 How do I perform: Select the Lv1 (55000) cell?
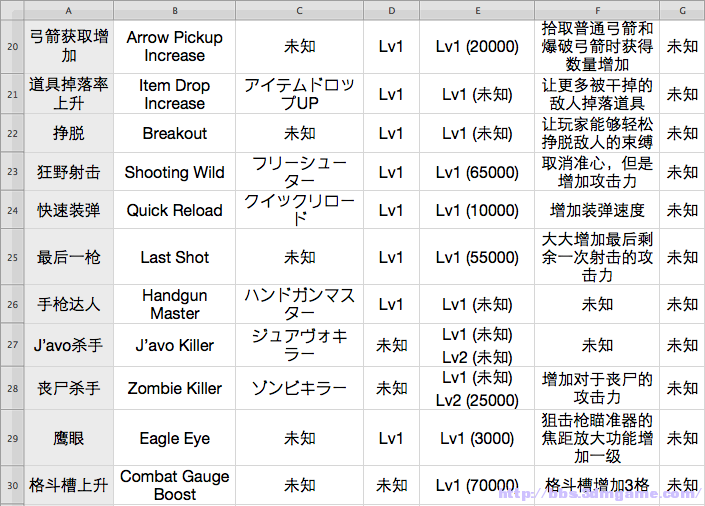477,257
